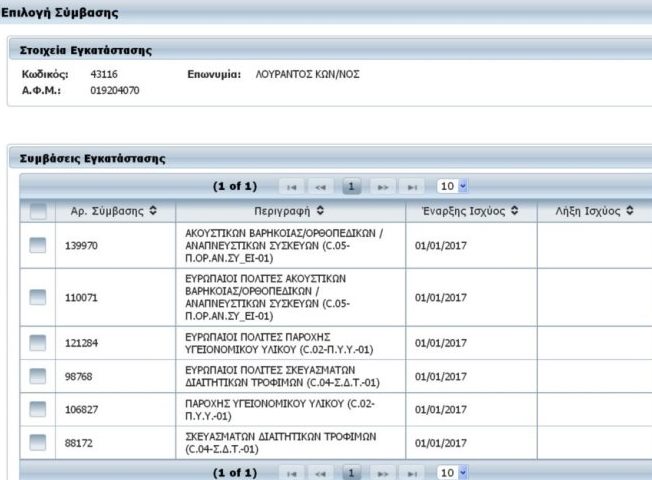
Task: Click description of contract 88172
Action: (281, 443)
